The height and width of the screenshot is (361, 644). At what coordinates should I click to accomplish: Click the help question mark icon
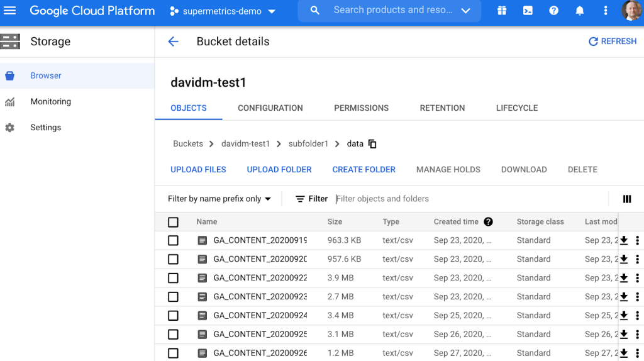tap(553, 11)
